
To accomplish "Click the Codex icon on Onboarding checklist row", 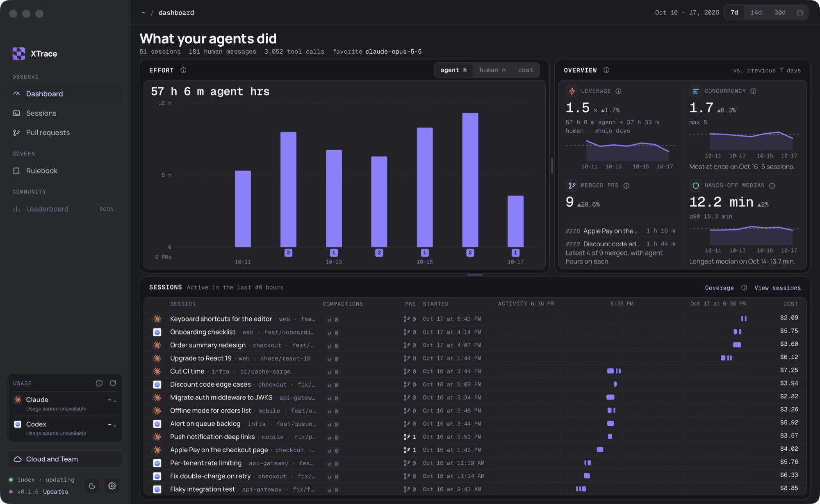I will [x=157, y=332].
